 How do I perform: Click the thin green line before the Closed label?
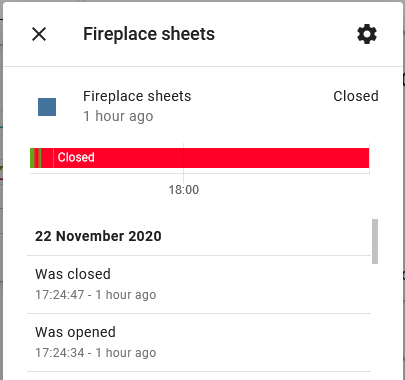click(53, 158)
